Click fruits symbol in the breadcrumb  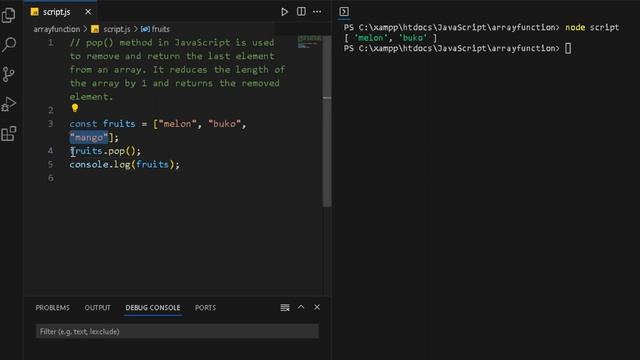(155, 29)
